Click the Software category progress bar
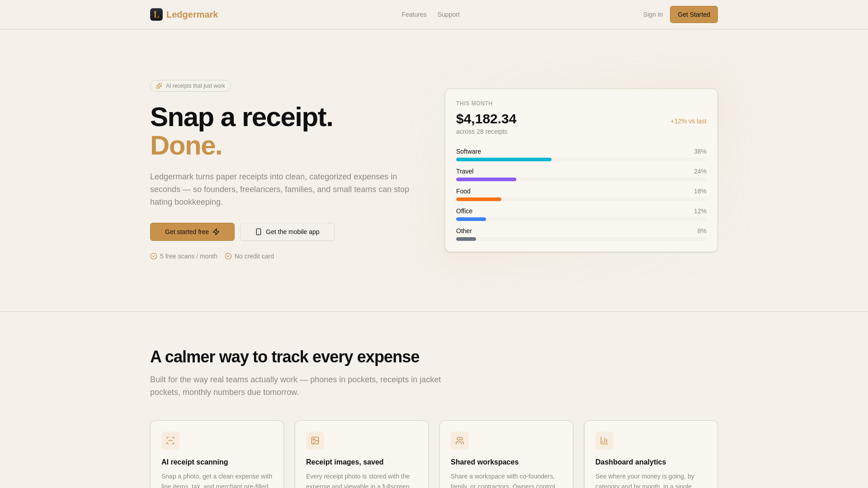The width and height of the screenshot is (868, 488). tap(504, 160)
